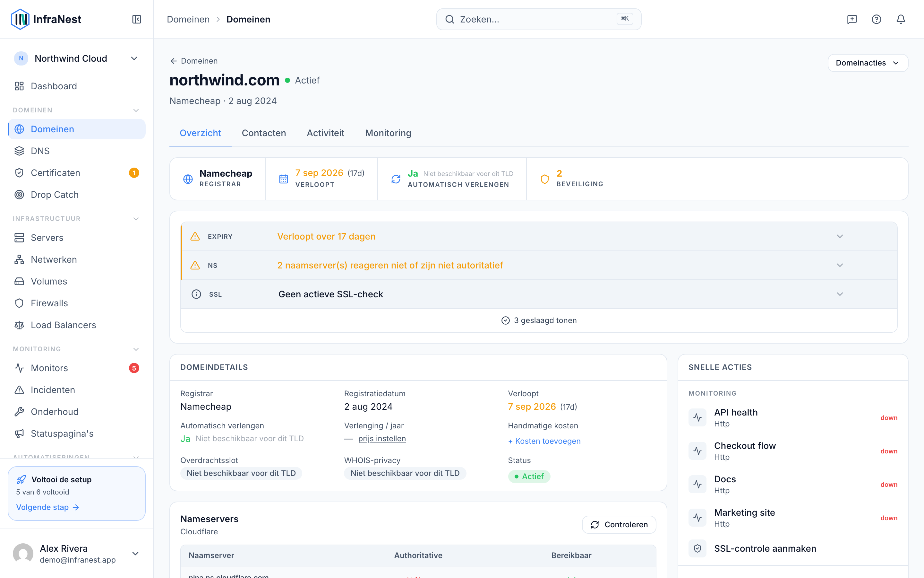
Task: Click the Overdrachtsslot 'Niet beschikbaar voor dit TLD' pill
Action: coord(241,473)
